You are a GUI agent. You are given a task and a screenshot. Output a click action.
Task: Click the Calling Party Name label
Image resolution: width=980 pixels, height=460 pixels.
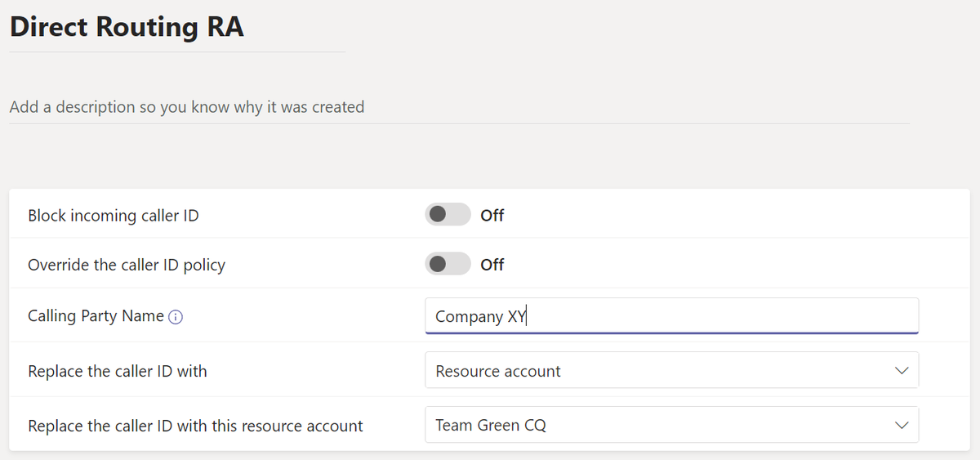point(96,316)
